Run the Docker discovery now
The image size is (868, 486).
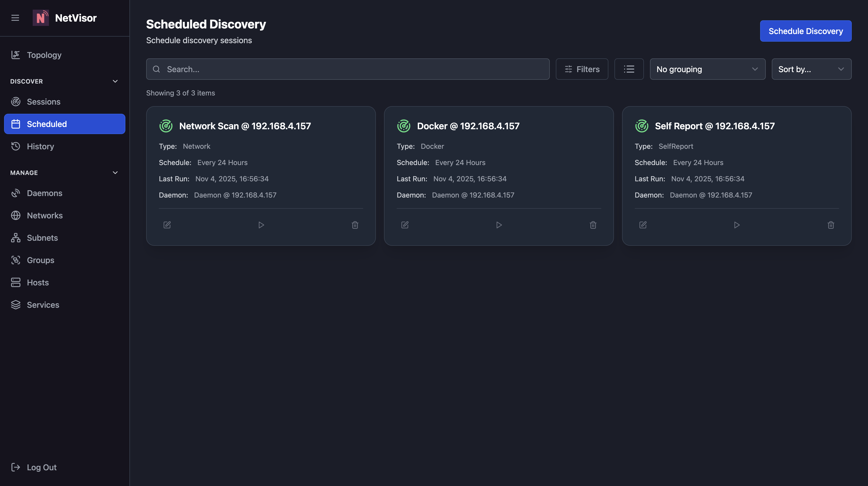(499, 225)
